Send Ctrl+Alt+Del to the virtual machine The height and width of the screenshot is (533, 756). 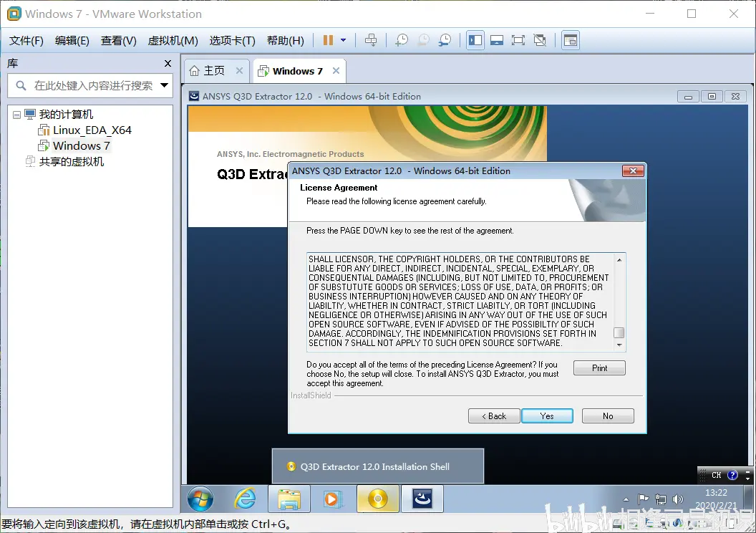tap(371, 41)
